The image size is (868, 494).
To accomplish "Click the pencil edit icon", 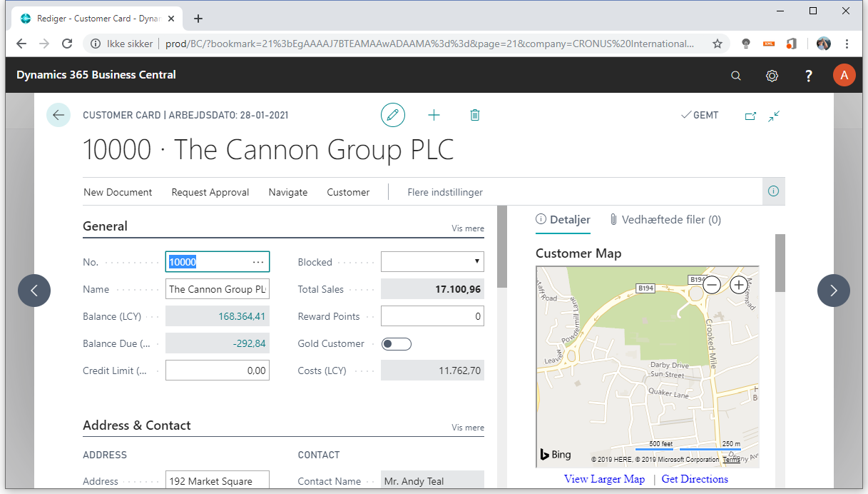I will (x=393, y=115).
